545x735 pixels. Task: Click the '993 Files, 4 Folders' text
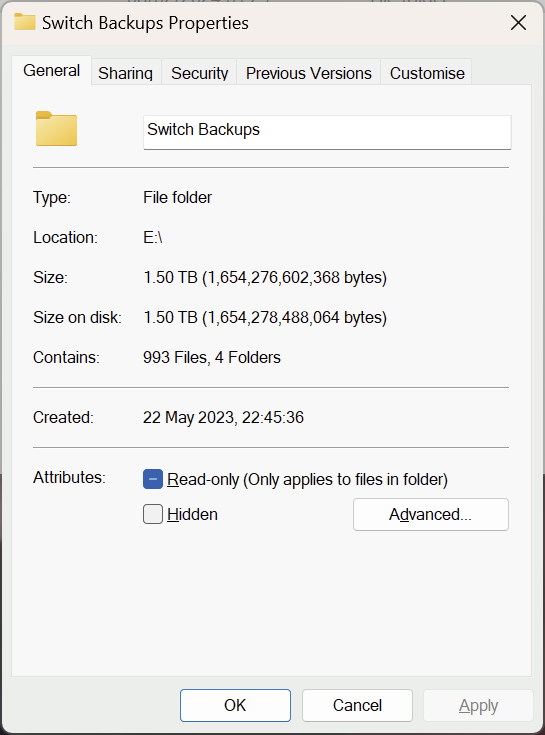(212, 357)
